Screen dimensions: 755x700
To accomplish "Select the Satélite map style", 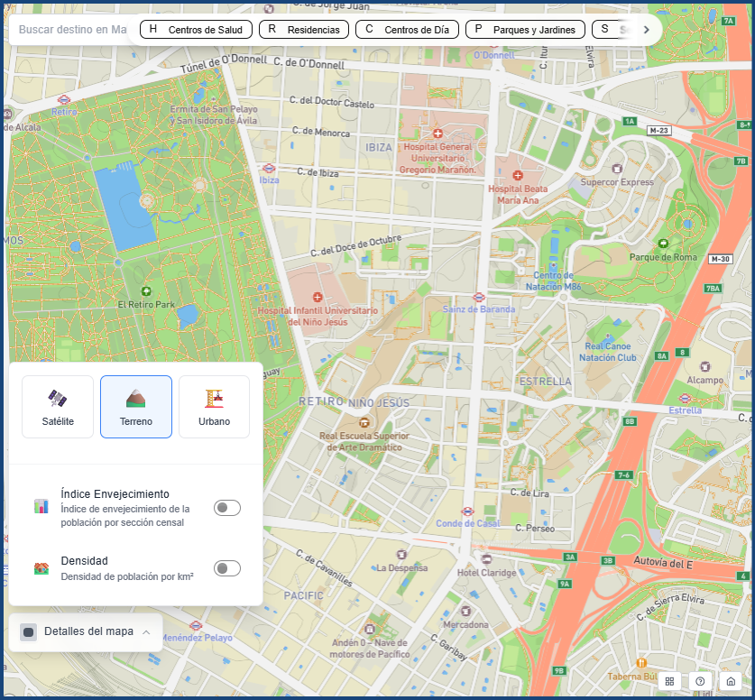I will coord(58,407).
